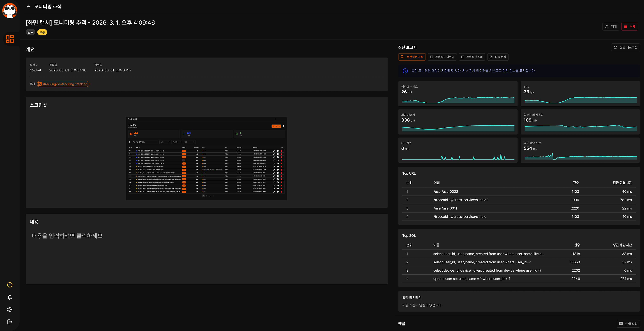Image resolution: width=644 pixels, height=331 pixels.
Task: Click the red 삭제 button
Action: (x=629, y=26)
